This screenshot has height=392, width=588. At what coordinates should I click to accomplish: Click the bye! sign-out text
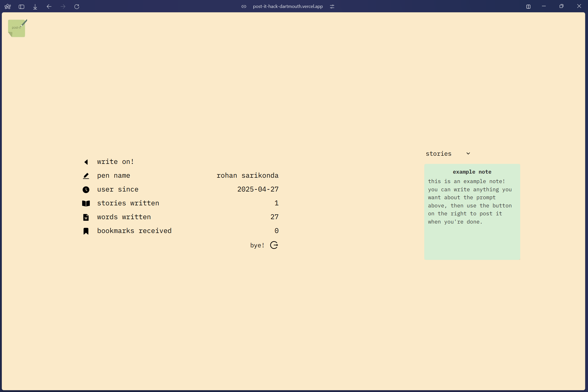click(257, 245)
